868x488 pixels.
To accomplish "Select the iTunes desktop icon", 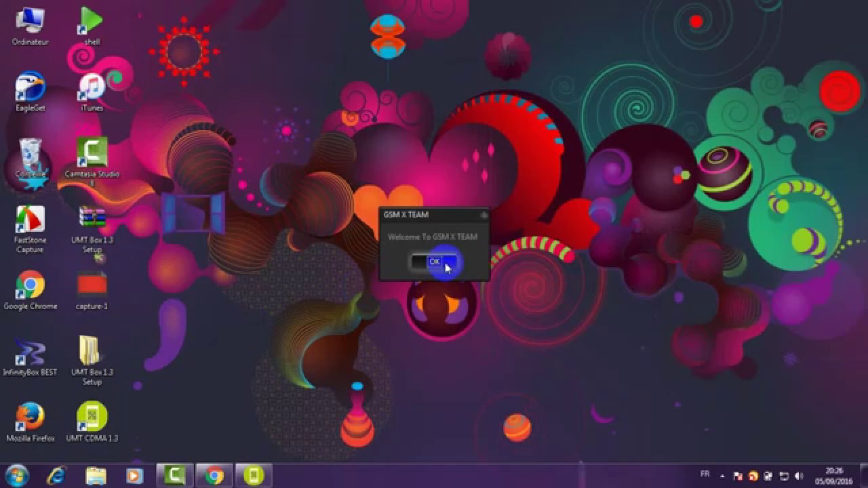I will point(92,92).
